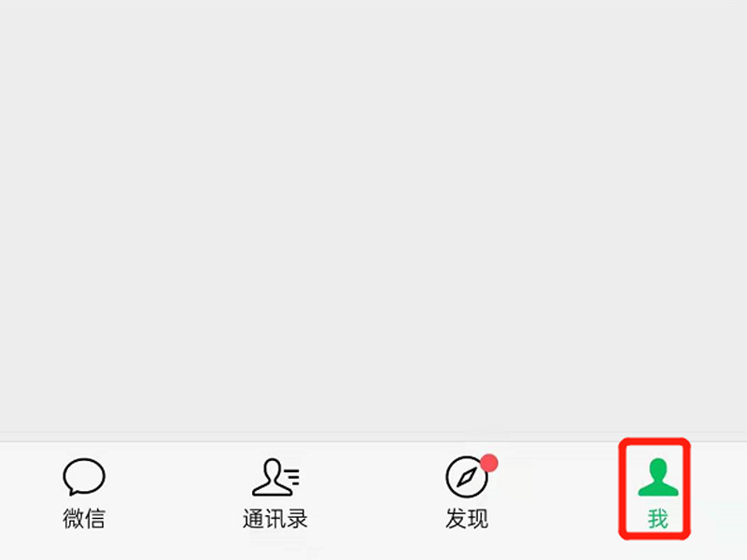Tap the green person profile icon
This screenshot has height=560, width=747.
pos(658,477)
